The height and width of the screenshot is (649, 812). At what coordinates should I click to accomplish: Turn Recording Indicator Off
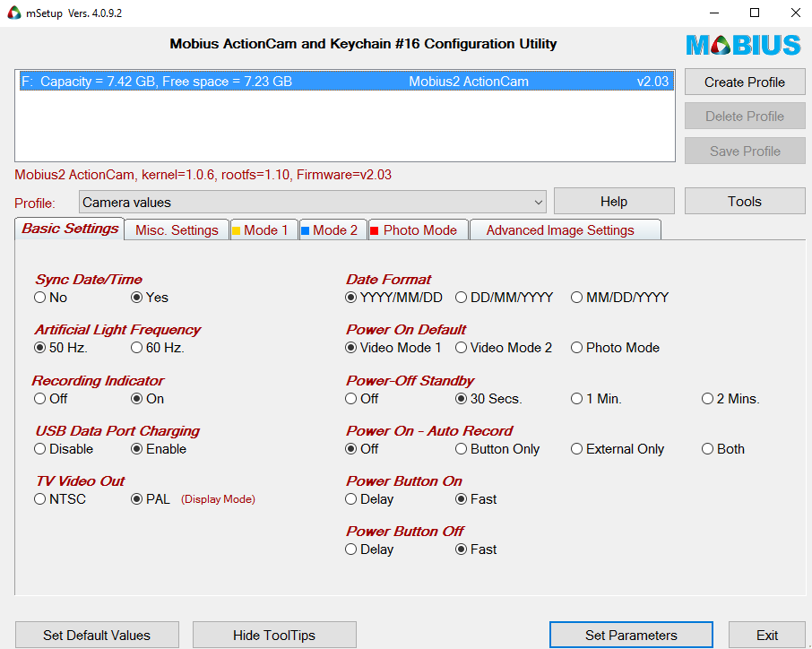(51, 399)
